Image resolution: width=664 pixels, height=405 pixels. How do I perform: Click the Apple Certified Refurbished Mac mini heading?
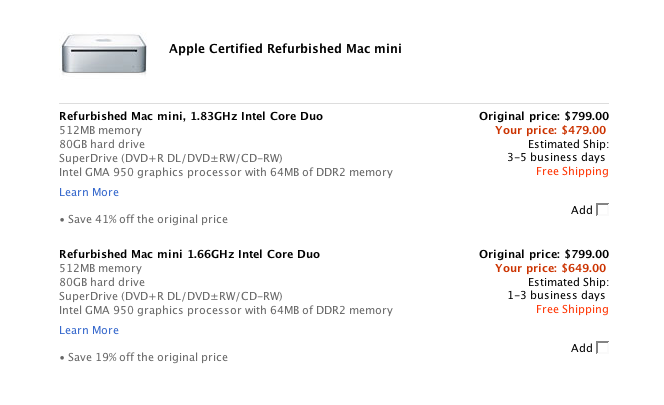pyautogui.click(x=285, y=49)
